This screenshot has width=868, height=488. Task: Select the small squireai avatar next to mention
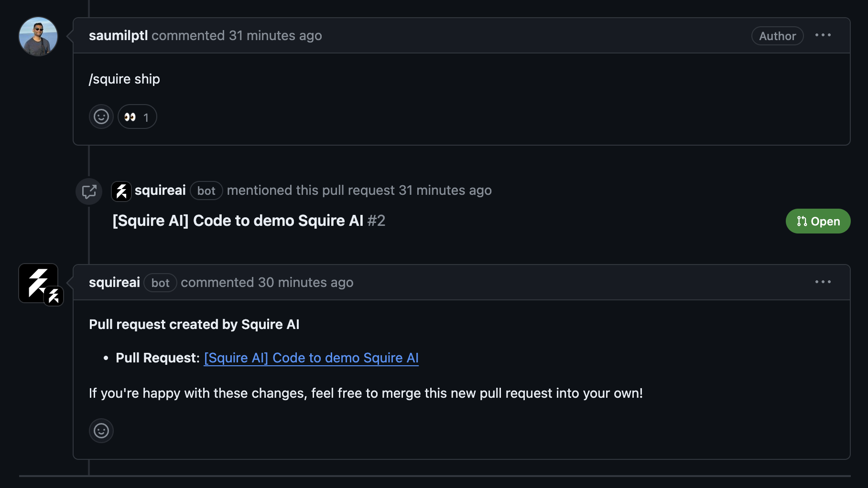pos(121,191)
